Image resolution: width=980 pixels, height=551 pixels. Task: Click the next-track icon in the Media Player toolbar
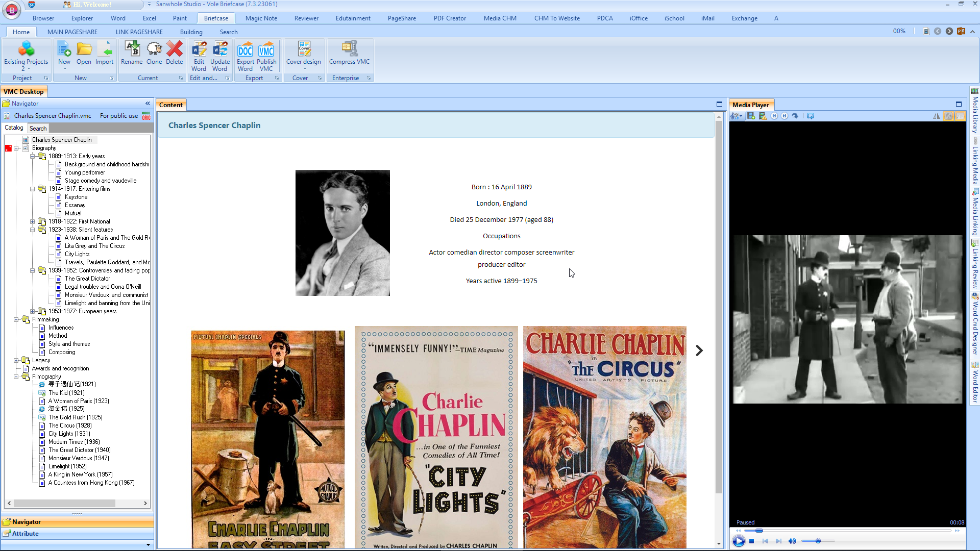pos(785,116)
